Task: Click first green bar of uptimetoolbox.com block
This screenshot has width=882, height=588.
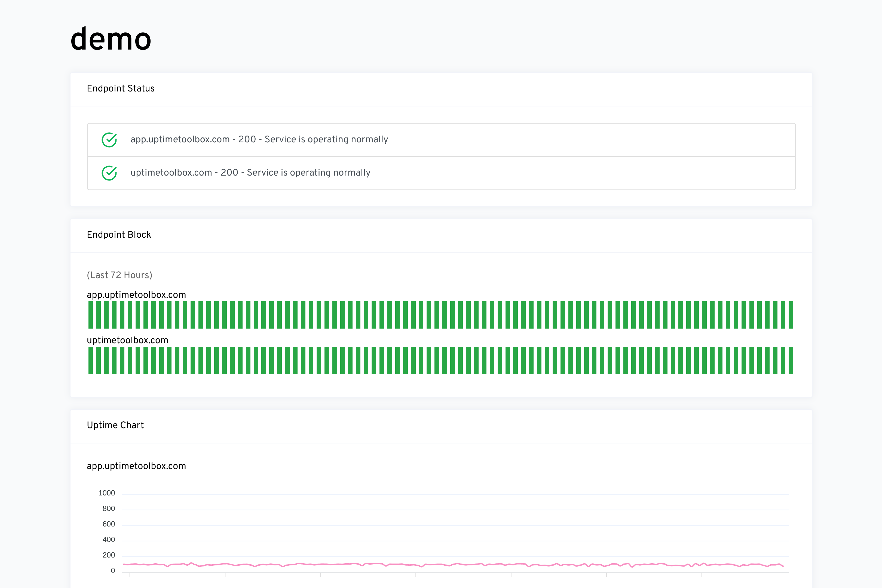Action: (90, 360)
